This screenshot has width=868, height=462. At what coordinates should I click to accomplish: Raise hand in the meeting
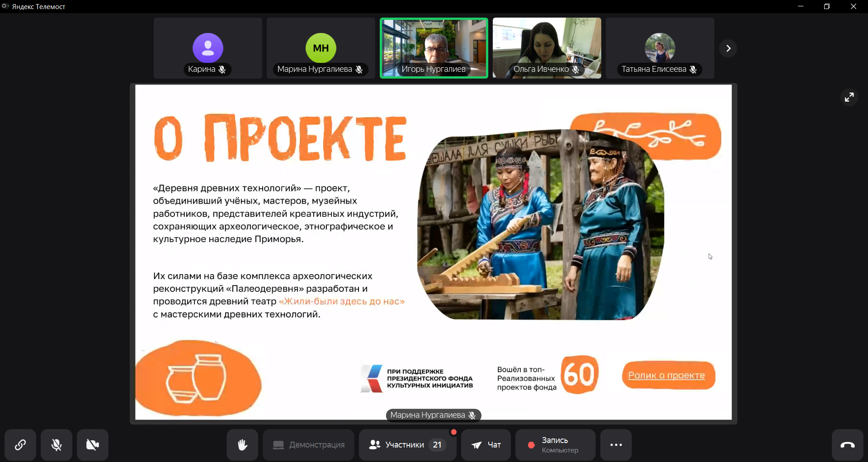point(242,445)
